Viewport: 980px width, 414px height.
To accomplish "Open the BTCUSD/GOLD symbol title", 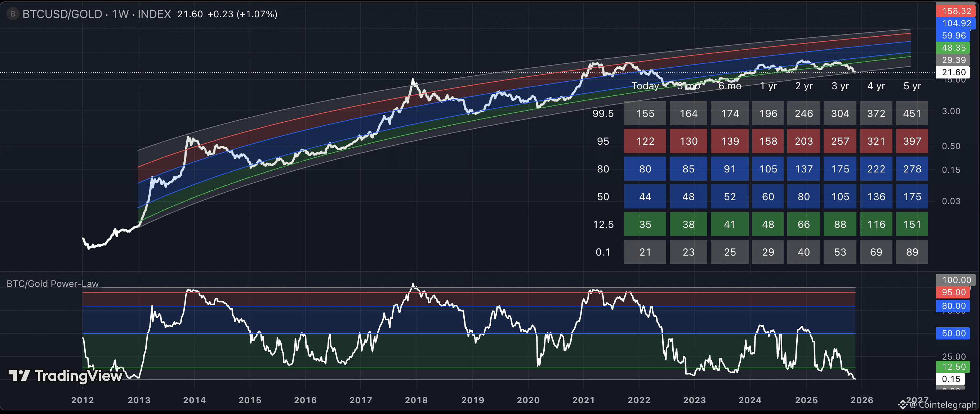I will tap(62, 14).
